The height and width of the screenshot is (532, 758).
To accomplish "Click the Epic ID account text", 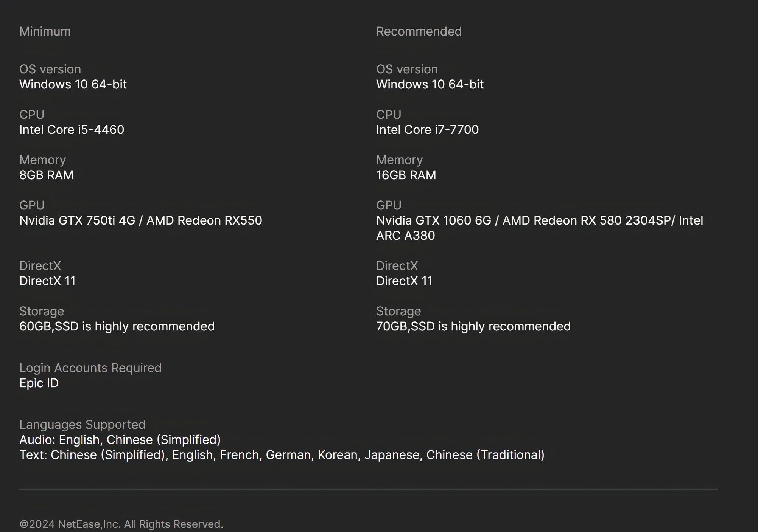I will click(39, 383).
